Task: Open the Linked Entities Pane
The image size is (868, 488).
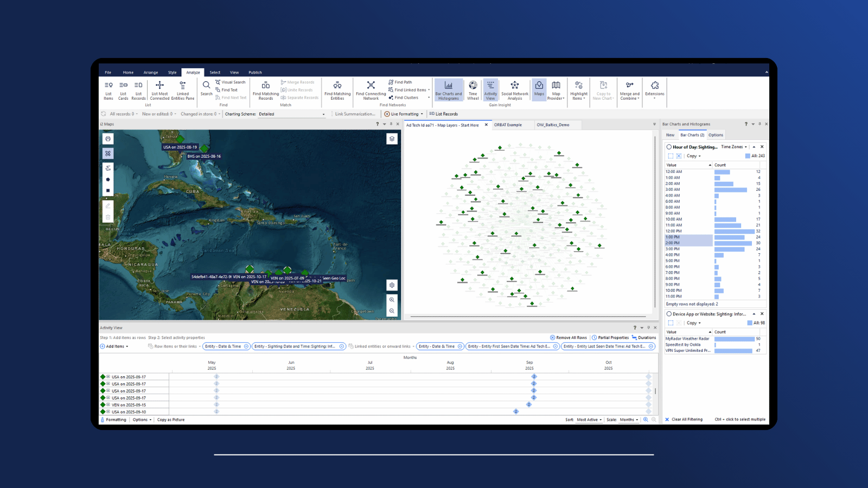Action: point(183,91)
